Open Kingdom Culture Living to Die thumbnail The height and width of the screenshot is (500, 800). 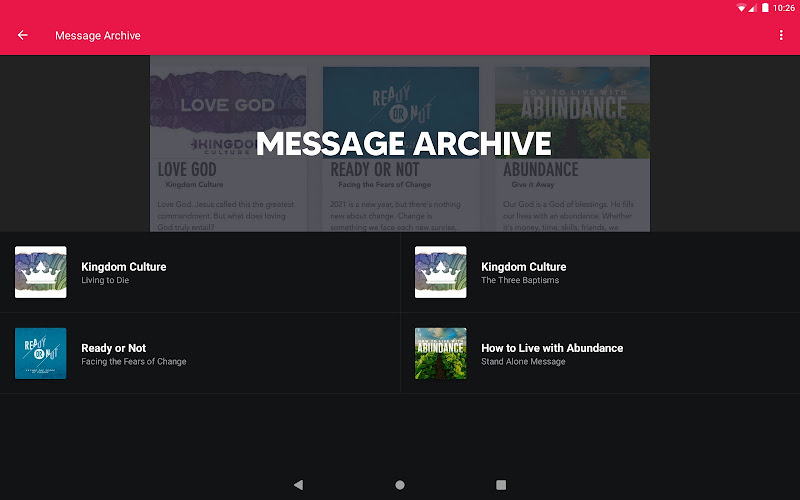pos(41,272)
